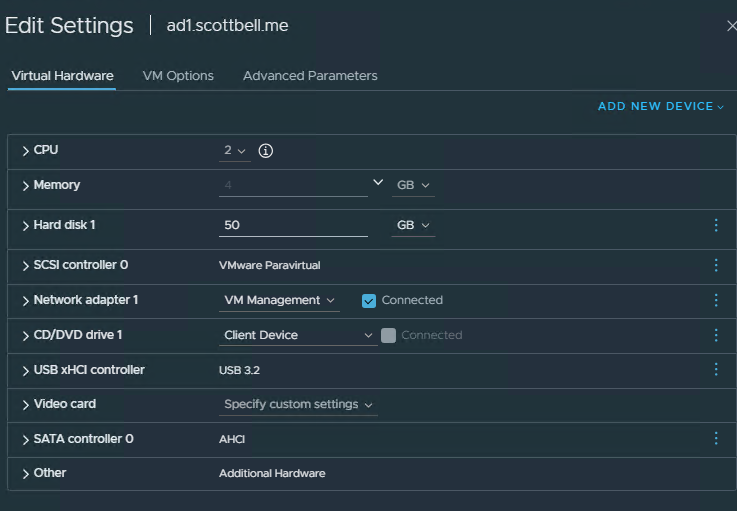The width and height of the screenshot is (737, 511).
Task: Expand the Video card row
Action: (26, 405)
